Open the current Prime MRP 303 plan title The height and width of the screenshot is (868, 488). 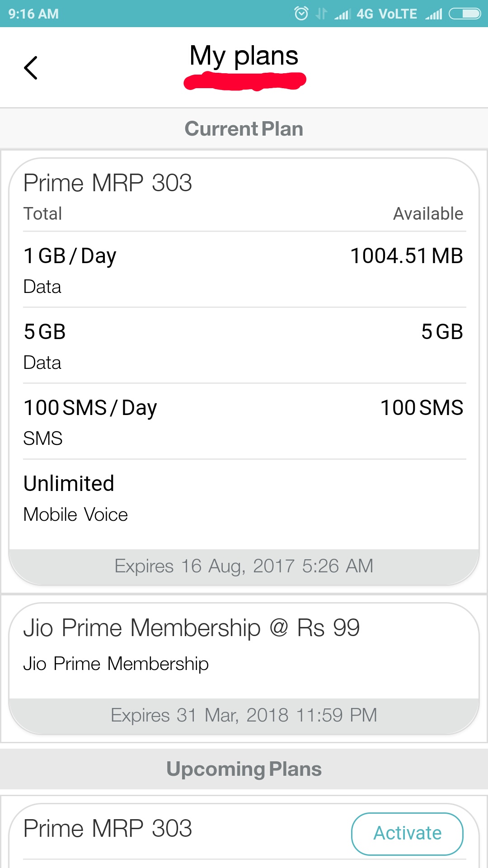tap(108, 183)
